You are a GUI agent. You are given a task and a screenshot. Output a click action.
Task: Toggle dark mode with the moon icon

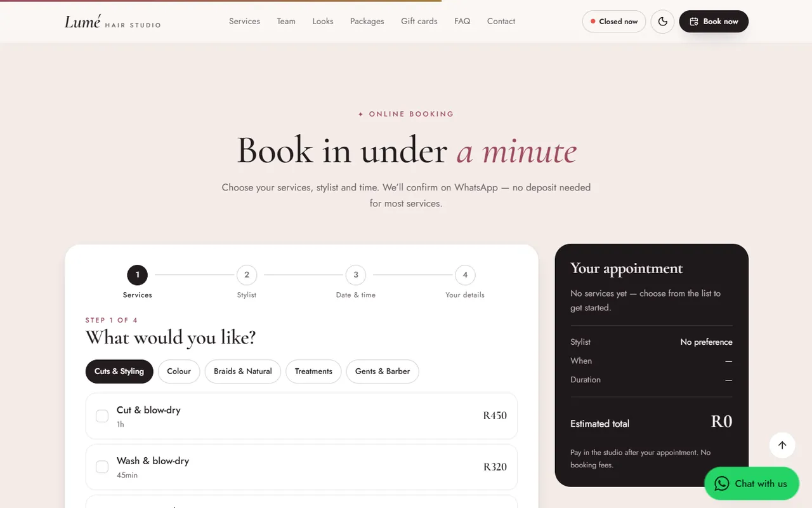pos(662,22)
